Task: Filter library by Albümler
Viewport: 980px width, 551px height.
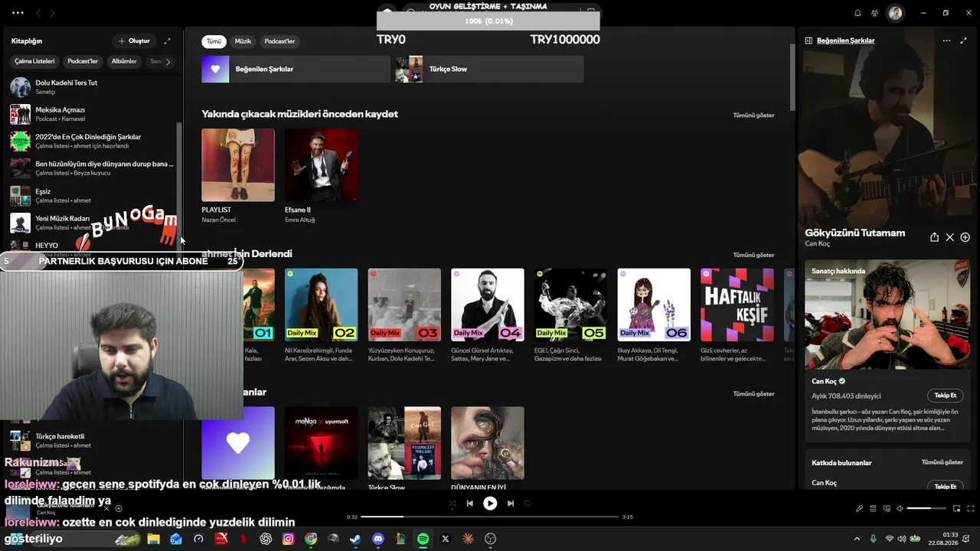Action: 124,61
